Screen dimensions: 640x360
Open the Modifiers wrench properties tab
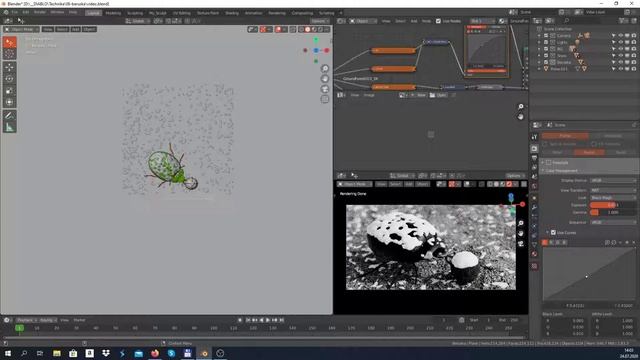[x=534, y=207]
